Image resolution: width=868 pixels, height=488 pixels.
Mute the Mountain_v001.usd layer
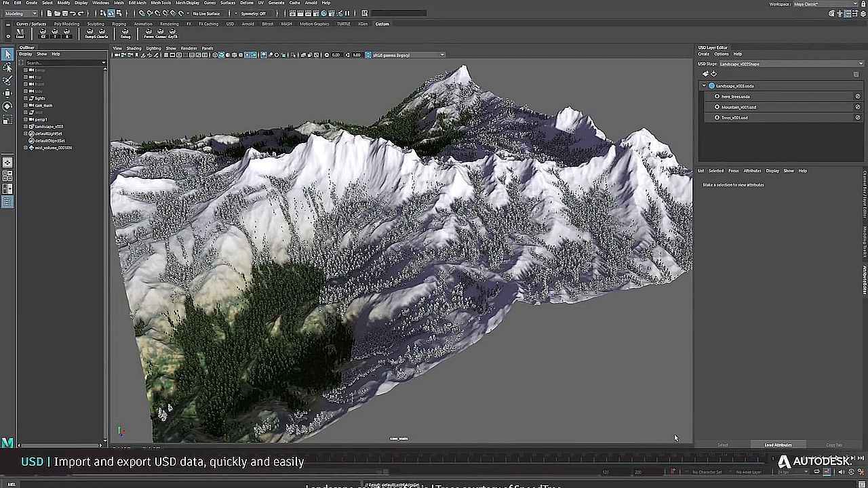click(857, 107)
